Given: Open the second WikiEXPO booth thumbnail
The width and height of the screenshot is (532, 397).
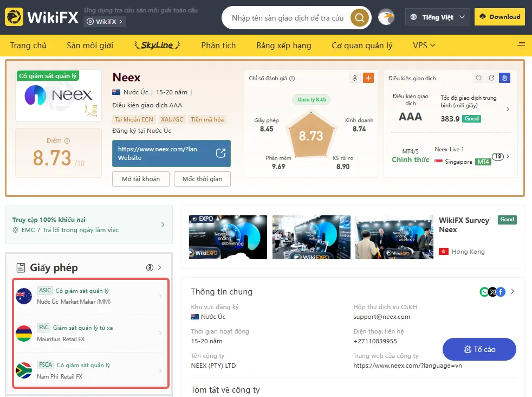Looking at the screenshot, I should point(312,237).
